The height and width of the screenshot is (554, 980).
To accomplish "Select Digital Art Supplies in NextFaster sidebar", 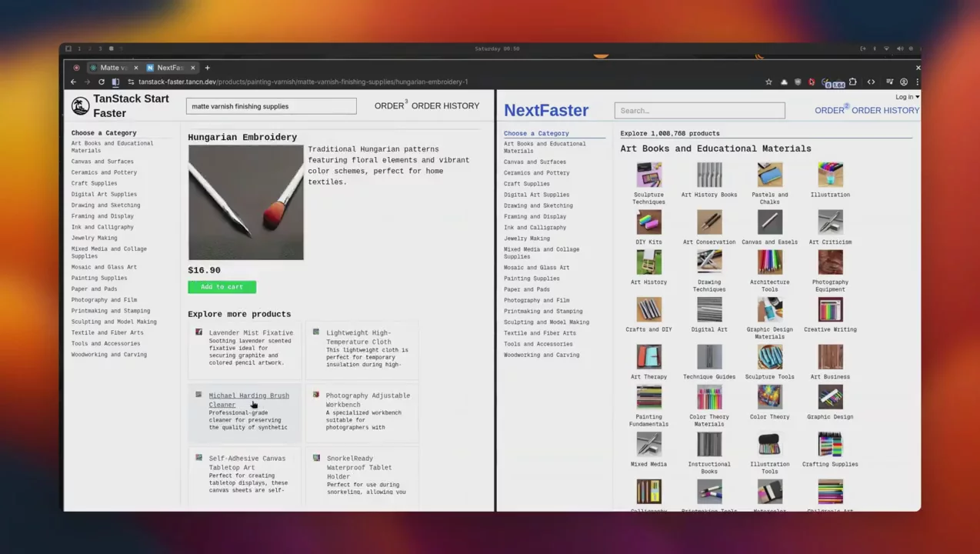I will click(536, 195).
